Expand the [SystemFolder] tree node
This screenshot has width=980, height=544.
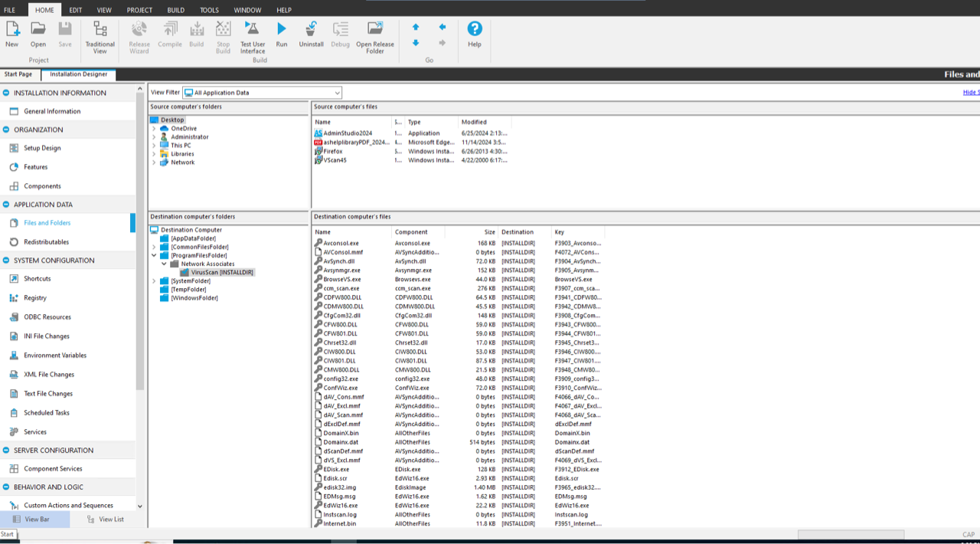[154, 281]
